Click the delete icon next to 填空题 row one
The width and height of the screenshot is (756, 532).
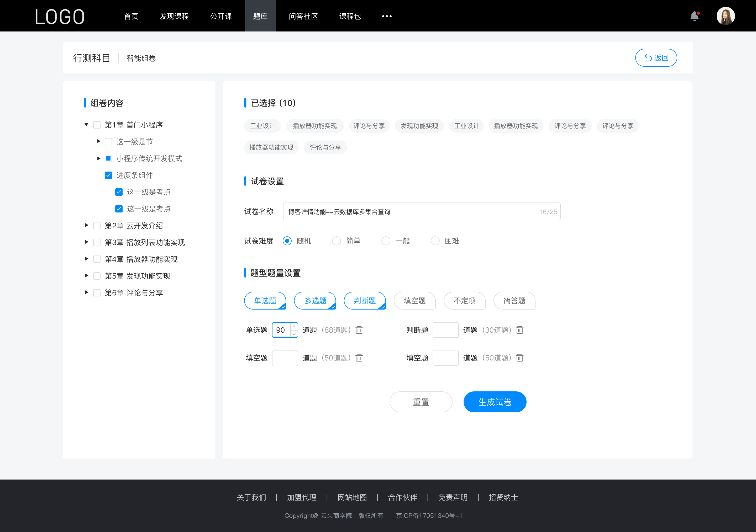pos(359,358)
